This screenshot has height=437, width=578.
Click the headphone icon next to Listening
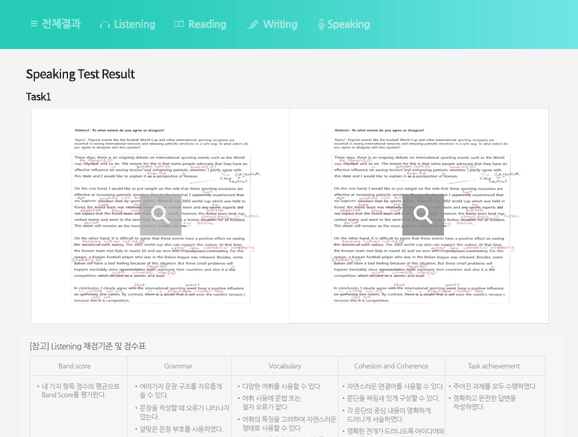[x=105, y=25]
